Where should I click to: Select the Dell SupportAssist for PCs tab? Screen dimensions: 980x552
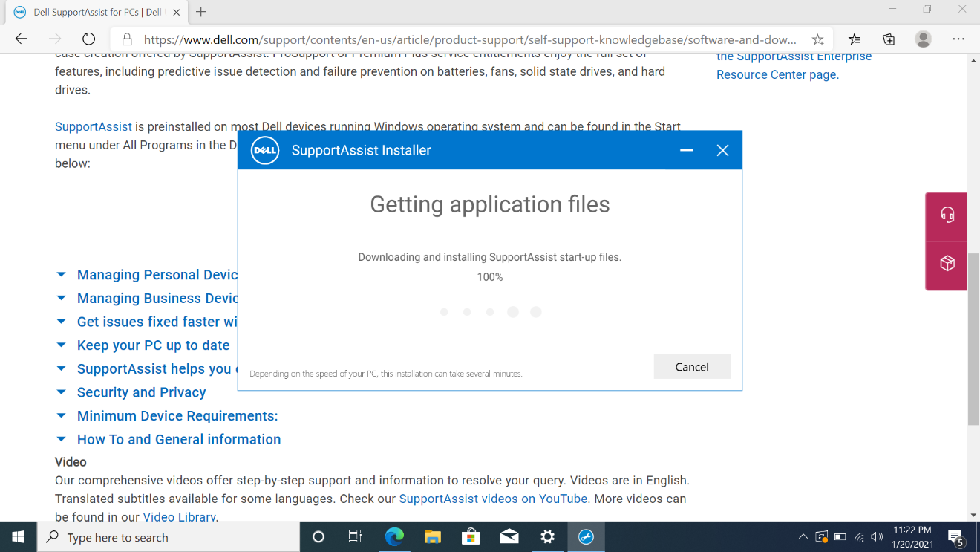click(97, 12)
